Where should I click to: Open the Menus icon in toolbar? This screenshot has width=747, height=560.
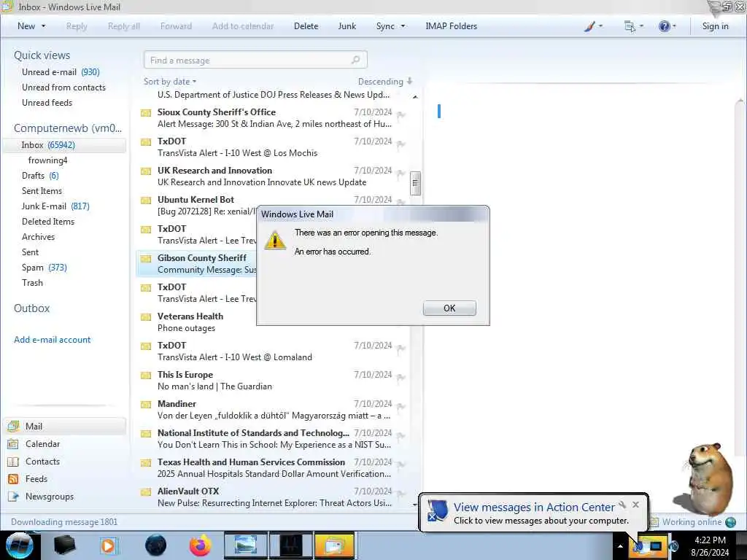pyautogui.click(x=633, y=26)
